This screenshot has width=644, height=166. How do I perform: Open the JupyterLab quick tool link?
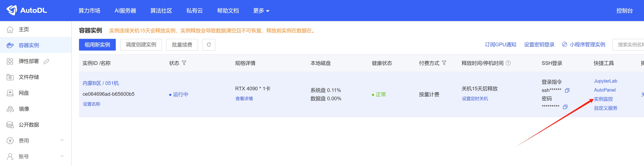pos(605,81)
